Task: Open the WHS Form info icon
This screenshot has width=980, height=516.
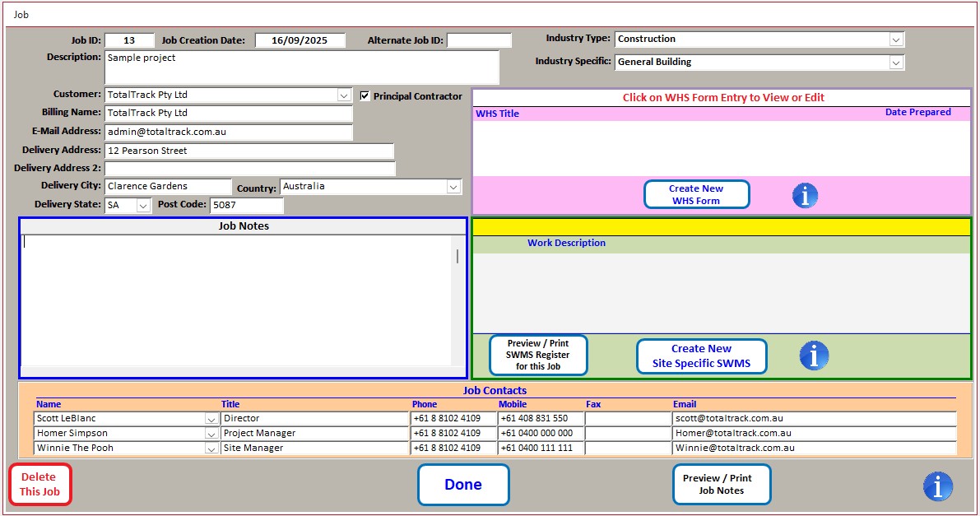Action: coord(805,195)
